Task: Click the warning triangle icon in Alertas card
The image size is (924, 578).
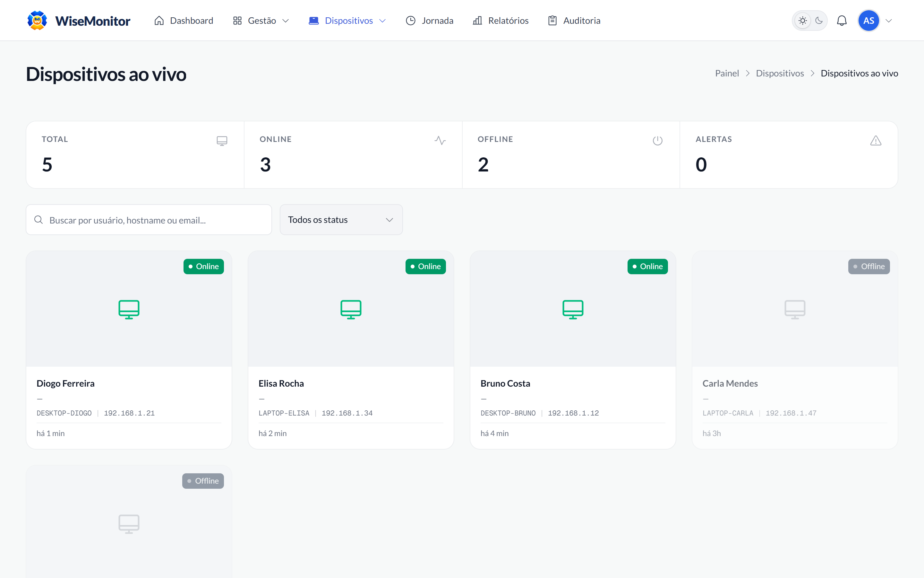Action: (876, 141)
